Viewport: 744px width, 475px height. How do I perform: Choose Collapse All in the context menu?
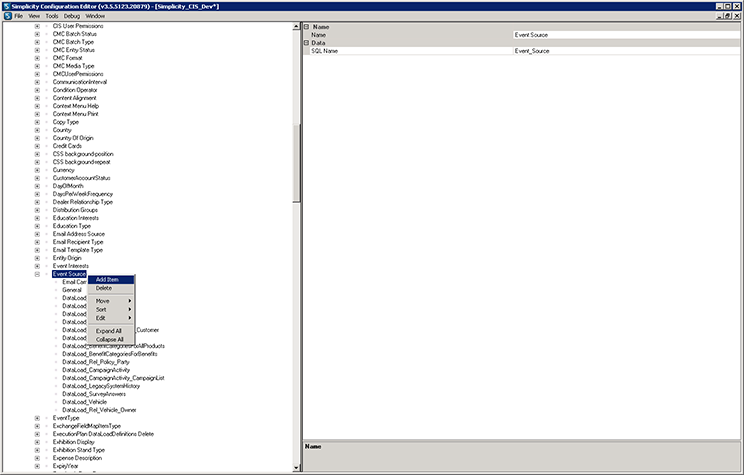tap(111, 339)
